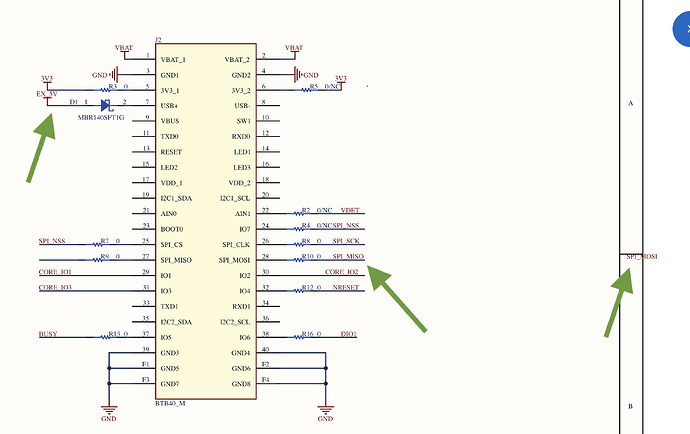Select the DIO1 net label
Viewport: 690px width, 434px height.
pos(349,334)
